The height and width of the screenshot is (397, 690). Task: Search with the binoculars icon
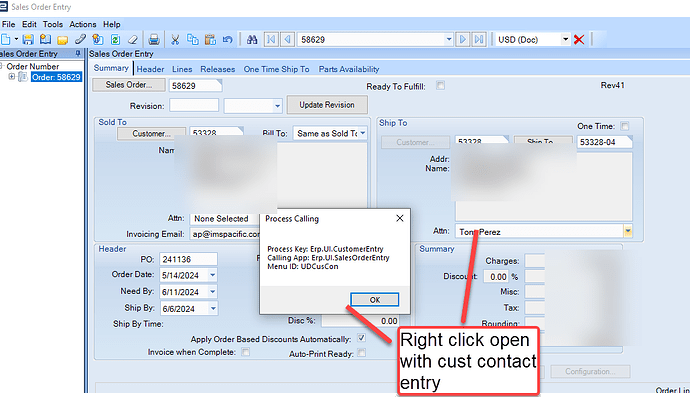coord(252,40)
